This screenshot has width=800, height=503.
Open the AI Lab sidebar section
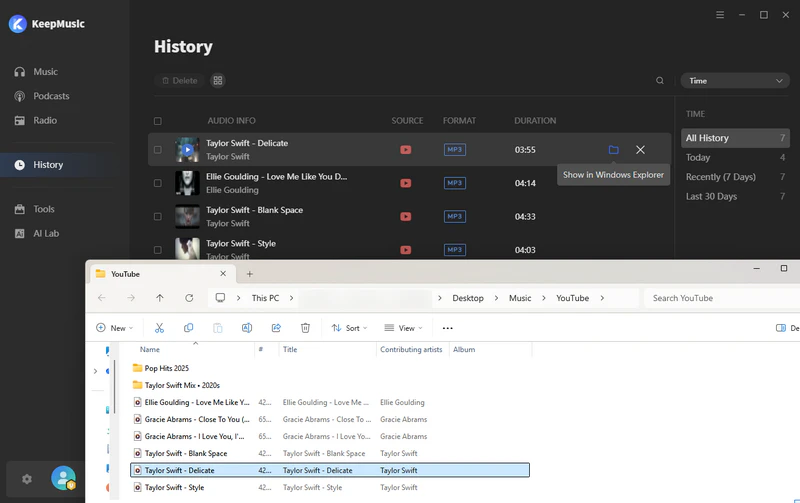coord(47,233)
